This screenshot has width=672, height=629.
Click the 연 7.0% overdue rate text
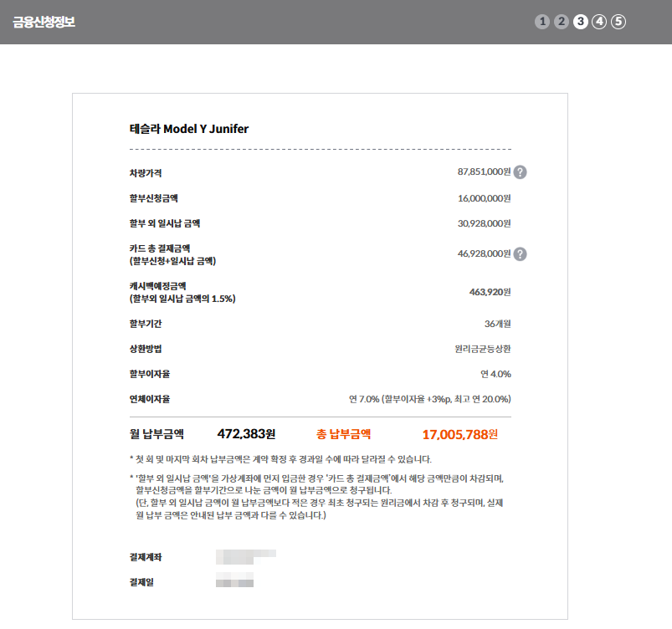pyautogui.click(x=430, y=399)
